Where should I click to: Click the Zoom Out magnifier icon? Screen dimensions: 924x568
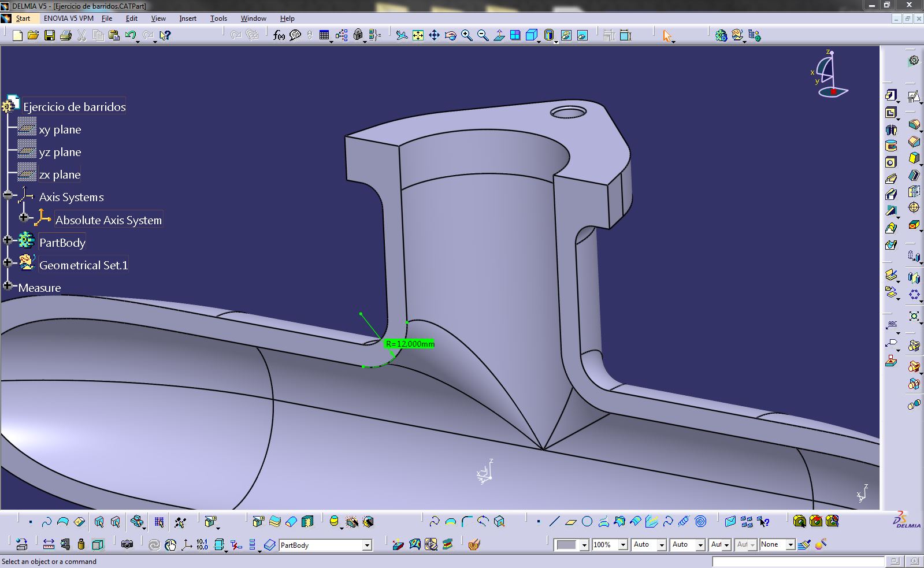(x=483, y=35)
